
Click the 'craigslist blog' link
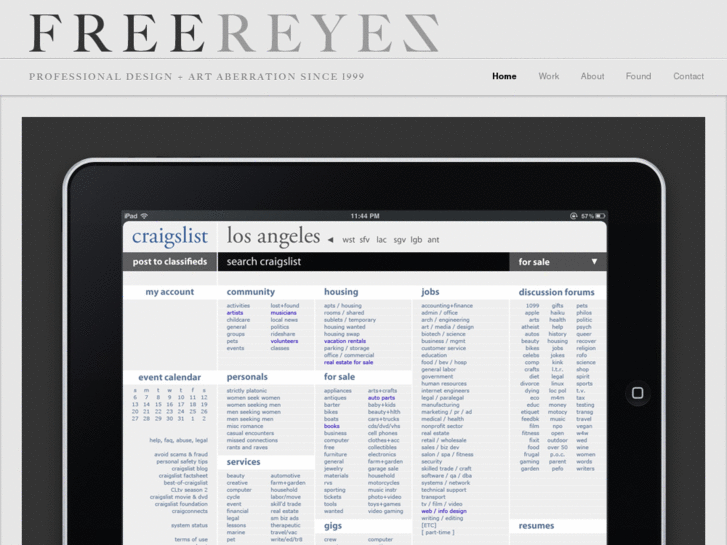[x=189, y=468]
